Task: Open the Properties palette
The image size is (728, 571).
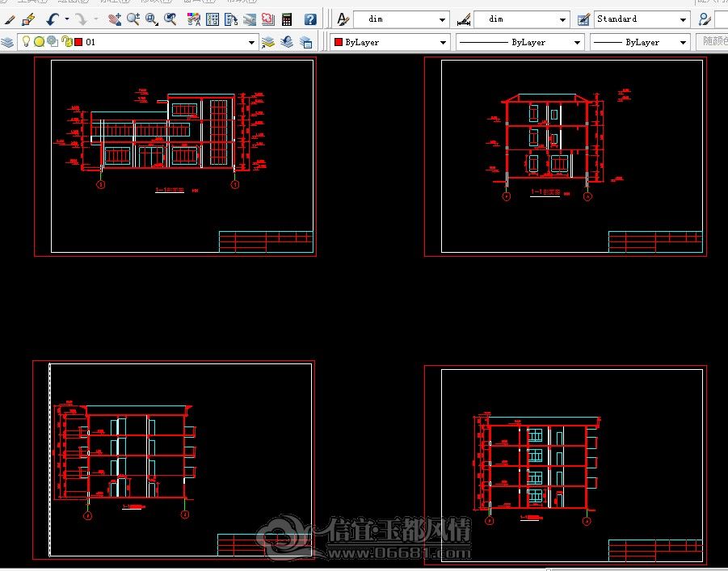Action: tap(193, 19)
